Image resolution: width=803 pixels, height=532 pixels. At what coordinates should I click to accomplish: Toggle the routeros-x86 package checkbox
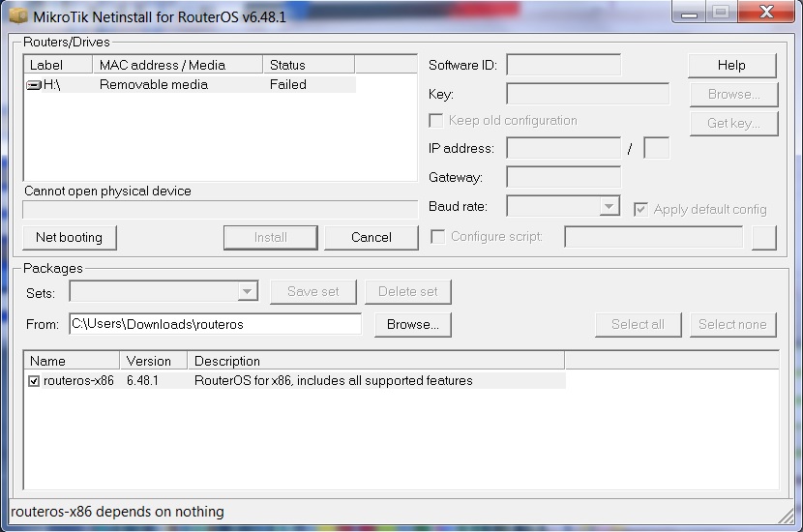coord(34,381)
